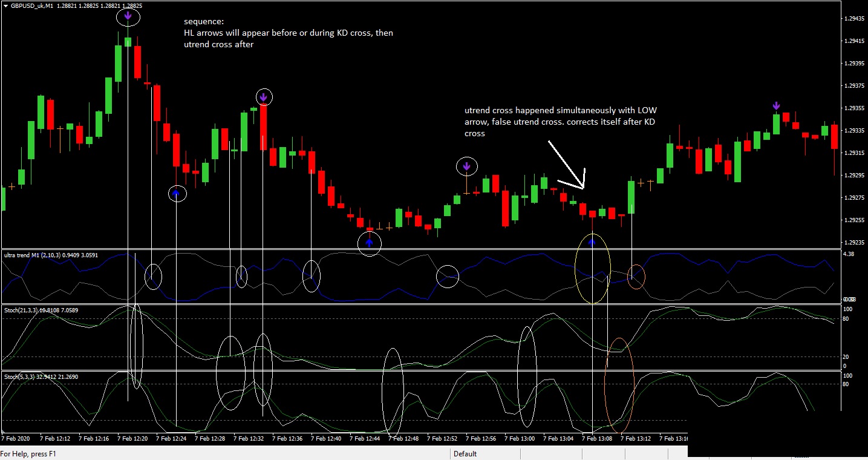Click the '7 Feb 2020' date label

[15, 438]
